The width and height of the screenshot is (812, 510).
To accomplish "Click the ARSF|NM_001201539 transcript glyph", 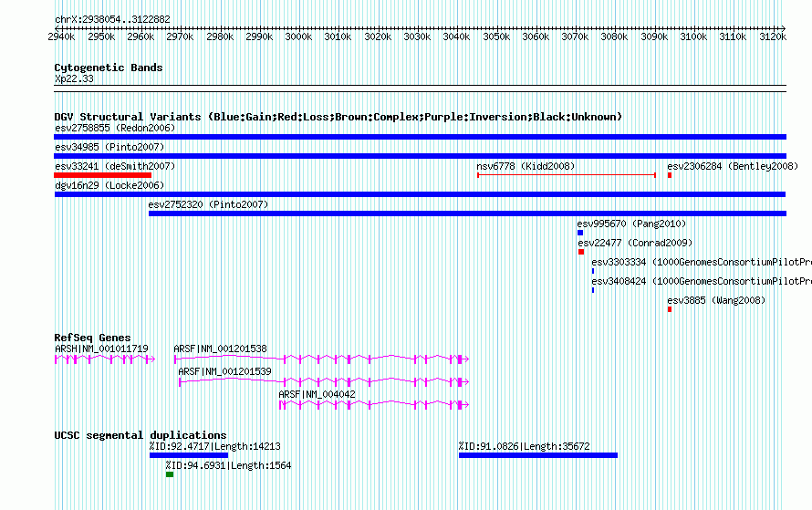I will pyautogui.click(x=324, y=381).
